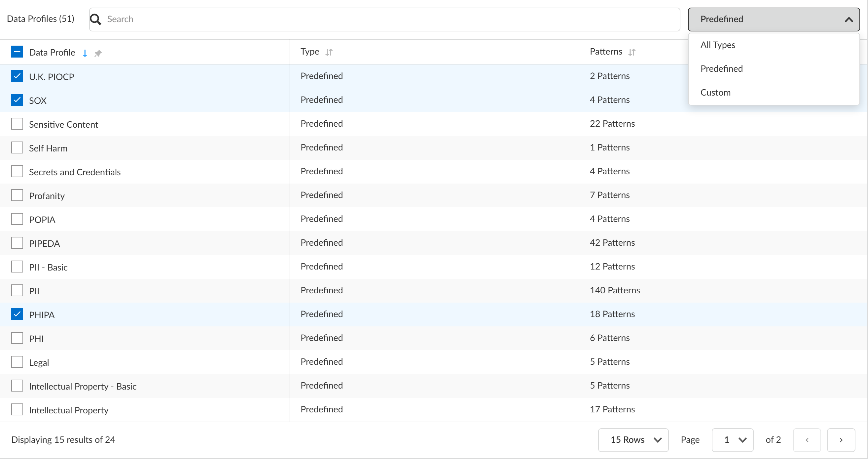The image size is (868, 459).
Task: Check the Sensitive Content checkbox
Action: coord(17,124)
